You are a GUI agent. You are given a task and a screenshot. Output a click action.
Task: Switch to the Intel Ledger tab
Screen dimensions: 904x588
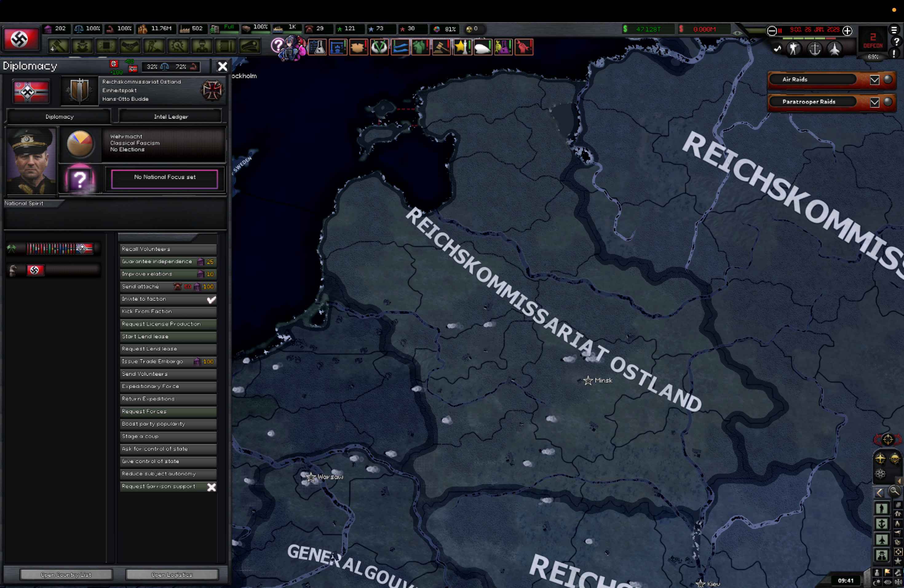[171, 117]
